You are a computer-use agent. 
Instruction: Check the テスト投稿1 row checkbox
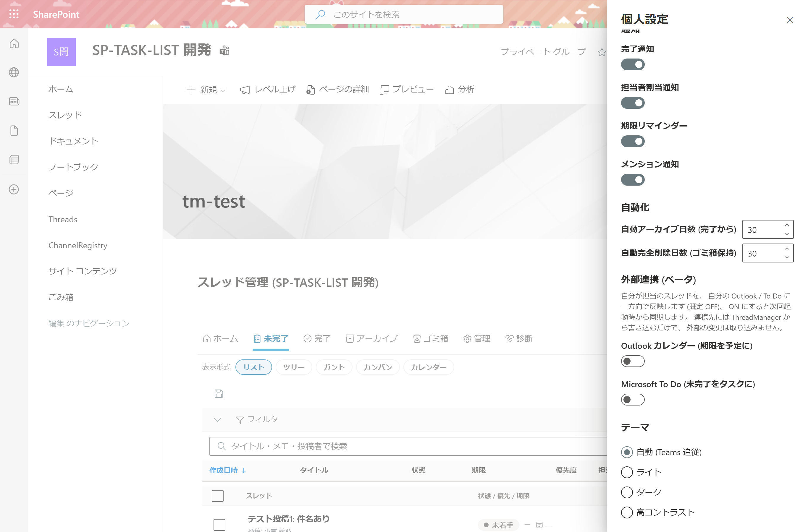point(219,525)
